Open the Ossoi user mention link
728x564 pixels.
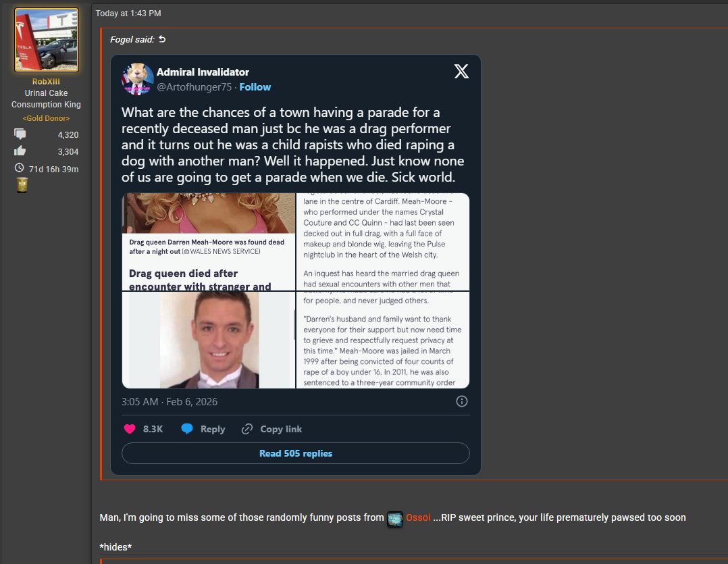(x=418, y=517)
